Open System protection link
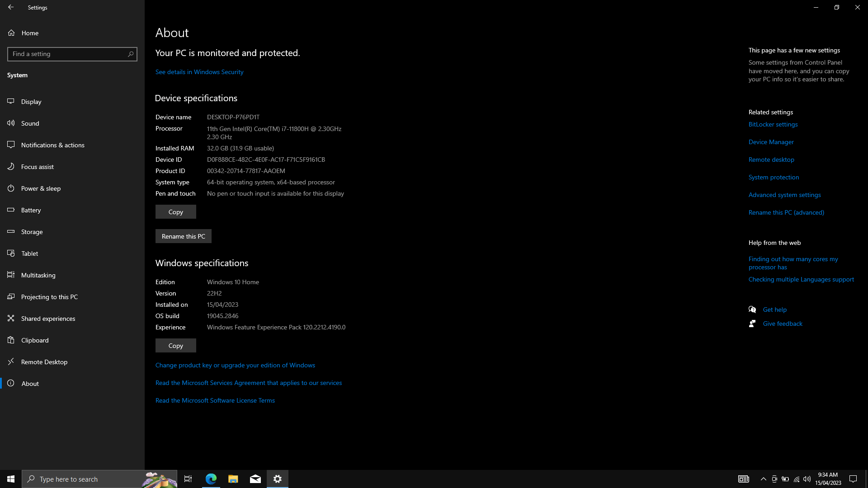The height and width of the screenshot is (488, 868). 774,177
